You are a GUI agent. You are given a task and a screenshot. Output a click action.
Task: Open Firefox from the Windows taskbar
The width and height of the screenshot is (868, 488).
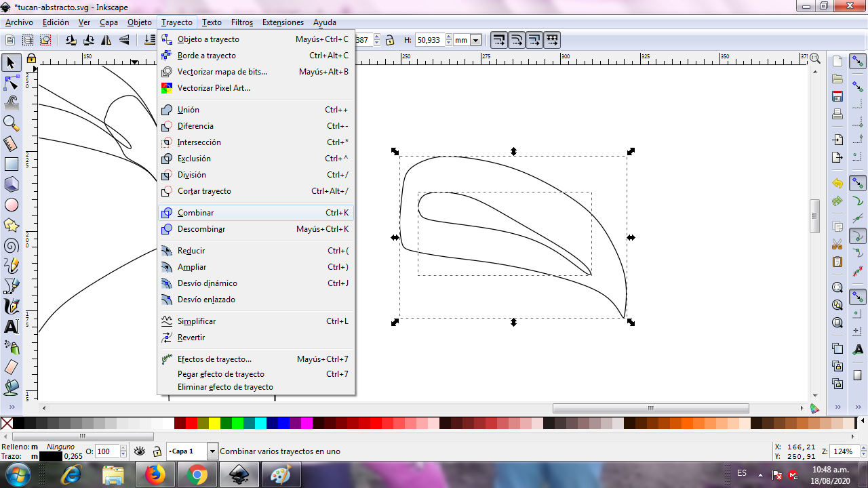(155, 474)
